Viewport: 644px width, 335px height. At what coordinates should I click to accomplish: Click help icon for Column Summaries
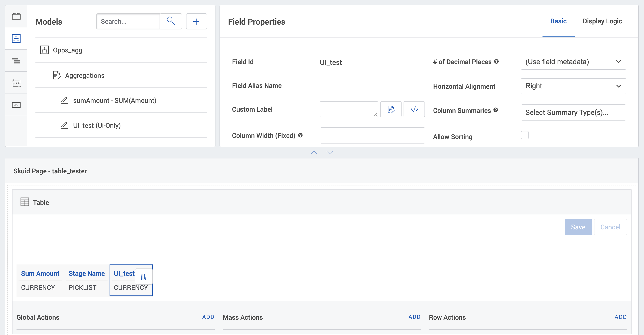point(496,110)
